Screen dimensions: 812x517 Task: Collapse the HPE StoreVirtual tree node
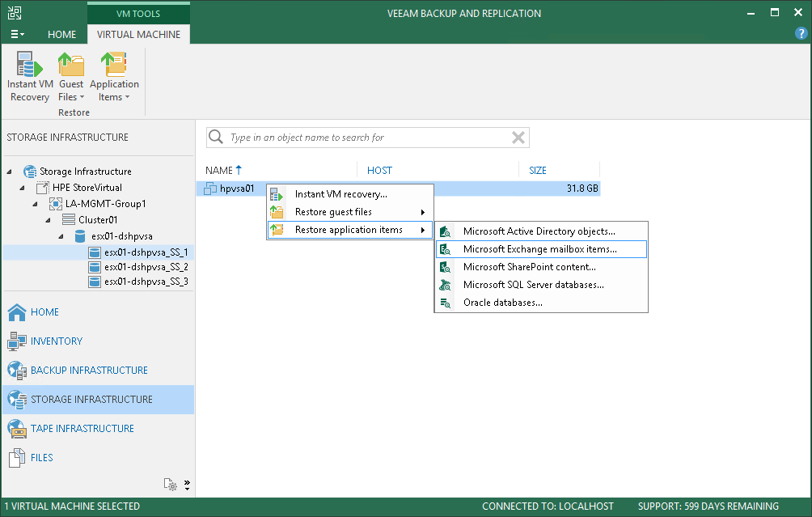click(x=23, y=188)
